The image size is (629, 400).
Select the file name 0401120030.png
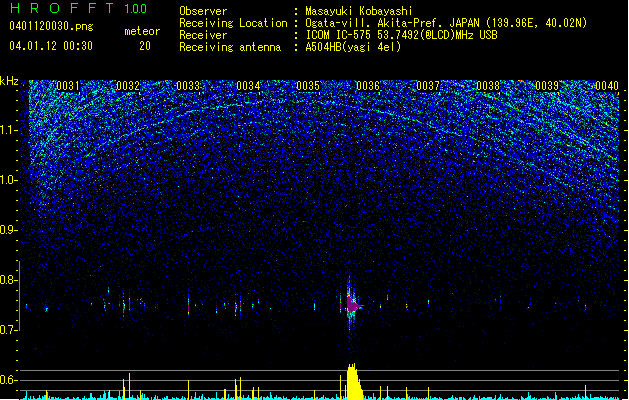click(x=51, y=26)
